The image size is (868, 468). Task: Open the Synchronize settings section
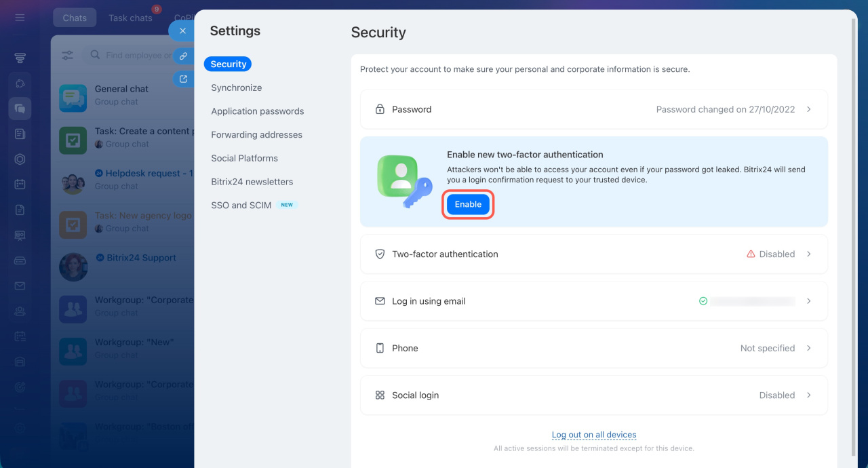(x=236, y=87)
